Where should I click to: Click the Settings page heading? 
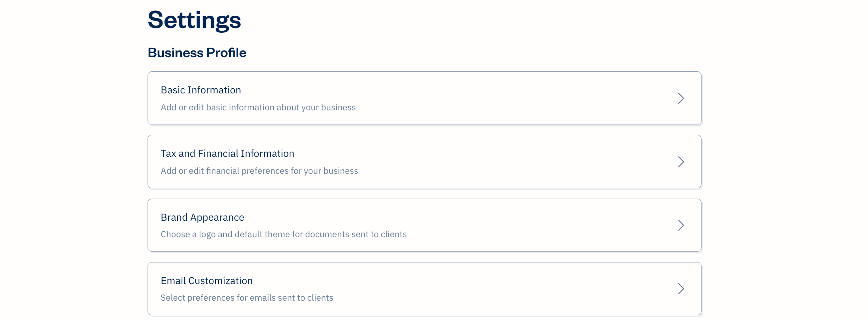click(x=194, y=20)
